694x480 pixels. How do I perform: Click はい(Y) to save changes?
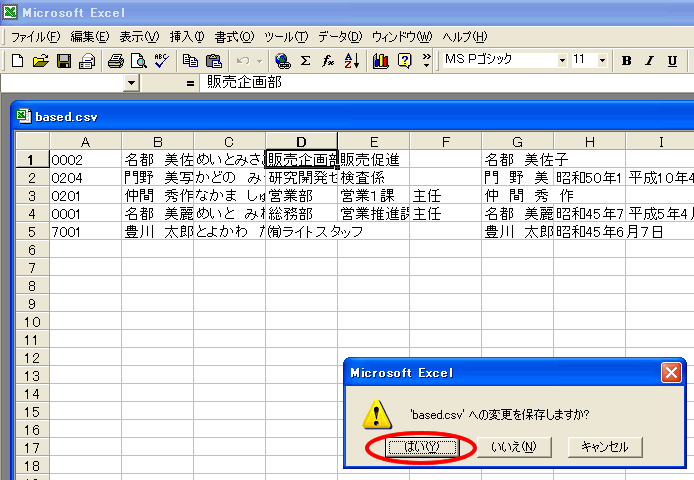[x=422, y=447]
